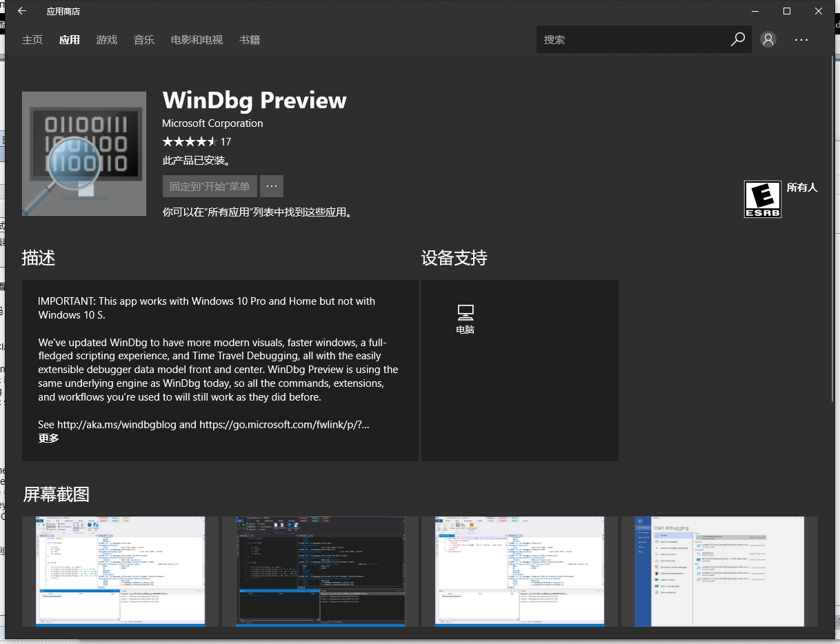The image size is (840, 644).
Task: Click the star rating with 17 reviews
Action: [x=197, y=142]
